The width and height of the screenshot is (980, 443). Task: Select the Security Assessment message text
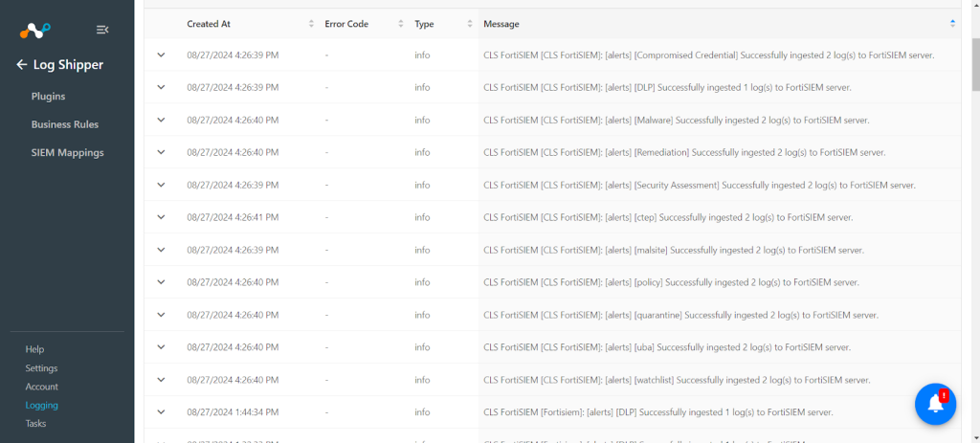(x=700, y=185)
